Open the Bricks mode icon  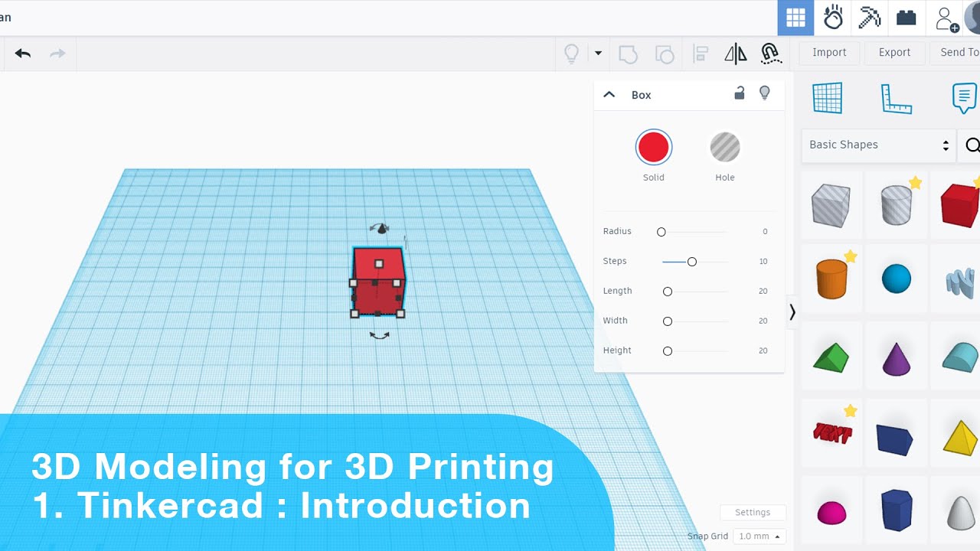point(906,18)
